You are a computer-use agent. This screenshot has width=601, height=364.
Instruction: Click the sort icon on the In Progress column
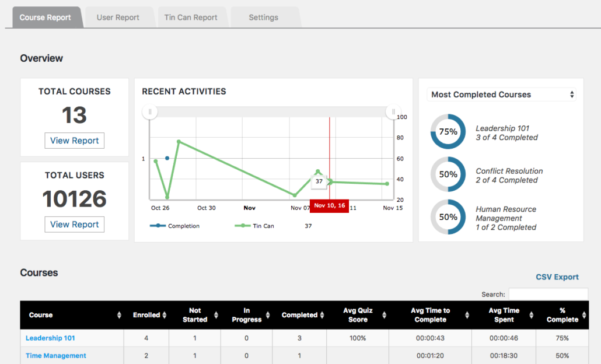click(x=267, y=315)
